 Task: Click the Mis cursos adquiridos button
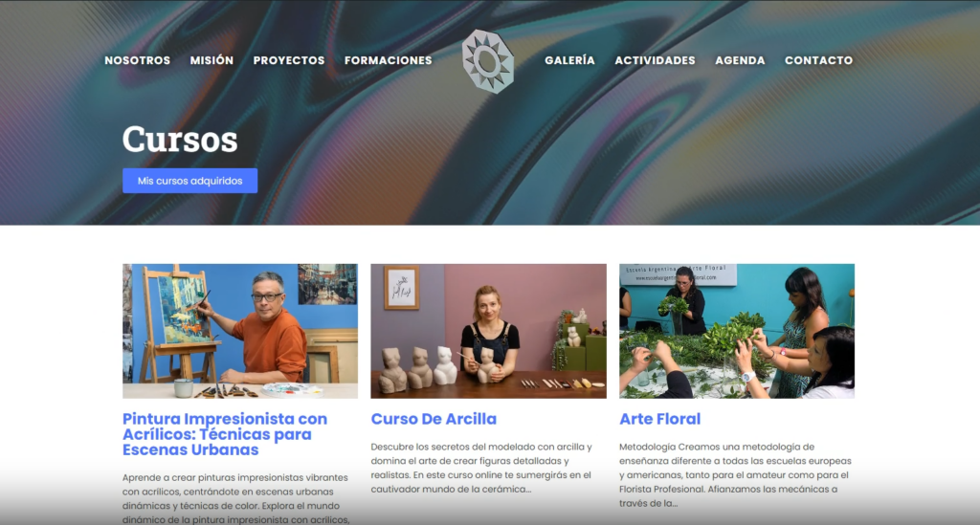[190, 181]
